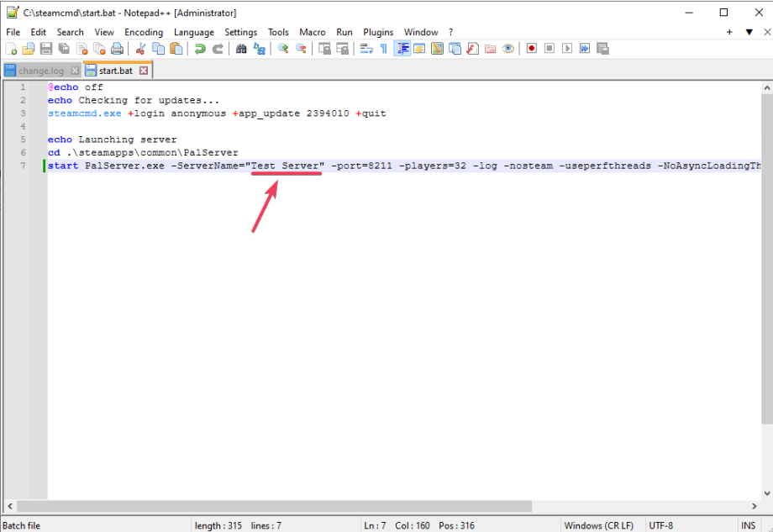Switch to the change.log tab
This screenshot has width=773, height=532.
tap(40, 71)
